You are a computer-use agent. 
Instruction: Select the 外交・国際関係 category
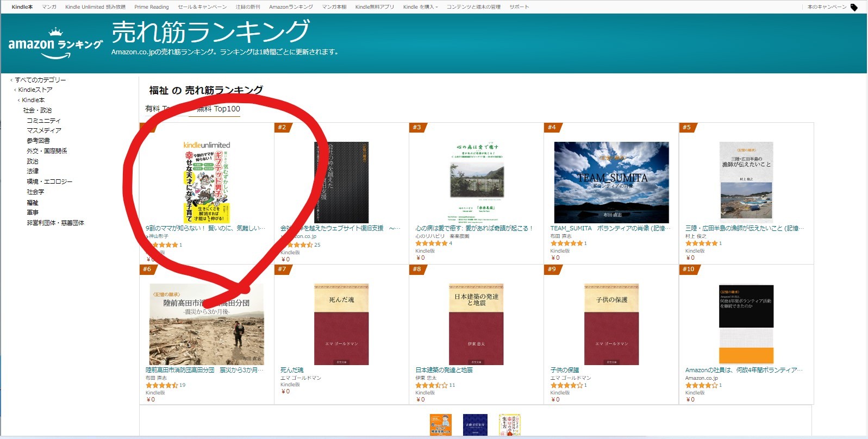pos(47,151)
